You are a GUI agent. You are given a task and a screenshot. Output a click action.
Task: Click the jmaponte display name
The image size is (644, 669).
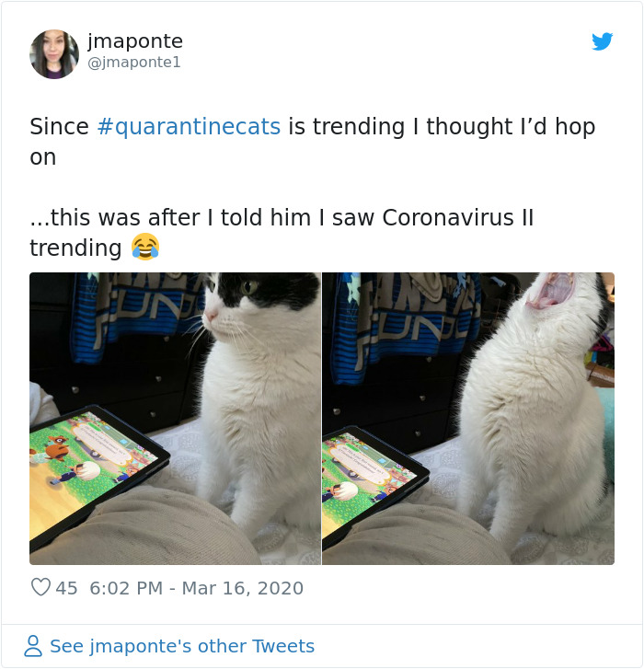[135, 41]
